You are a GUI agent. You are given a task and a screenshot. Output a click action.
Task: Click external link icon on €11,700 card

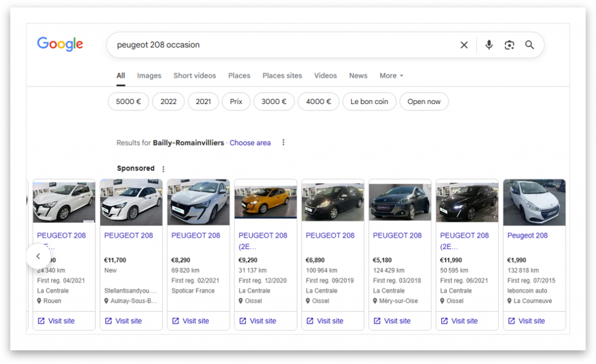[x=108, y=321]
